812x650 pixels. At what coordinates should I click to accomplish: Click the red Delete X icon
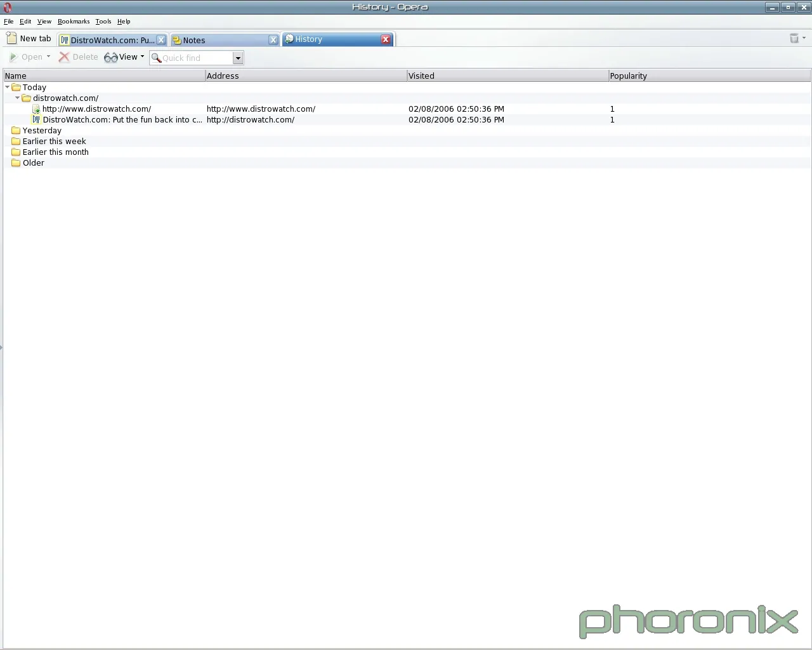(x=64, y=57)
